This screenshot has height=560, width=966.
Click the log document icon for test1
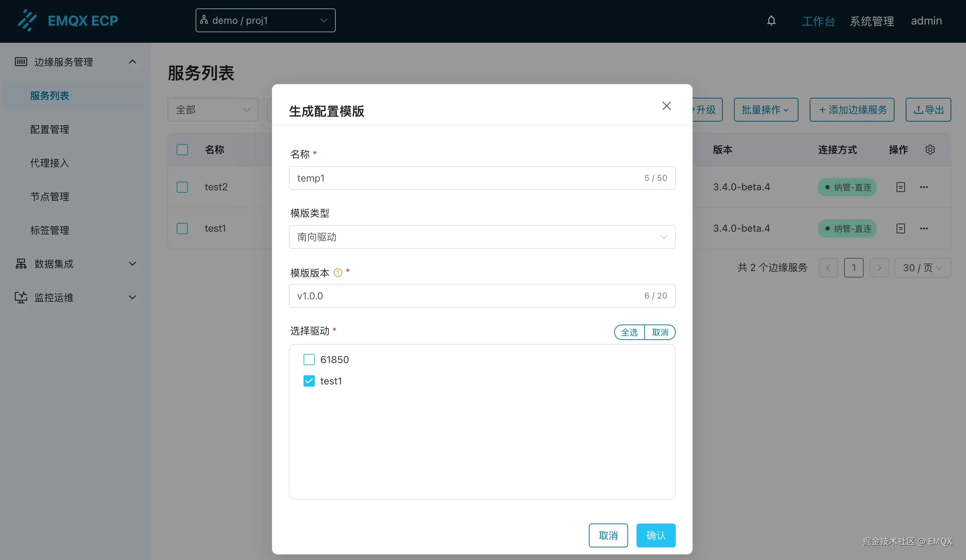click(x=901, y=228)
